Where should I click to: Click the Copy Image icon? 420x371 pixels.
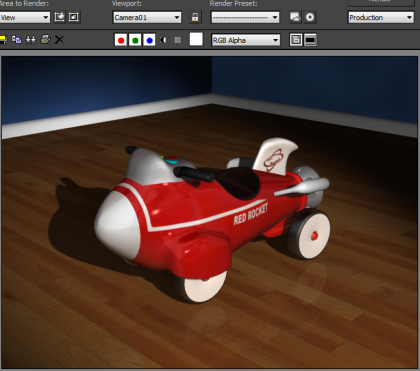[x=16, y=40]
